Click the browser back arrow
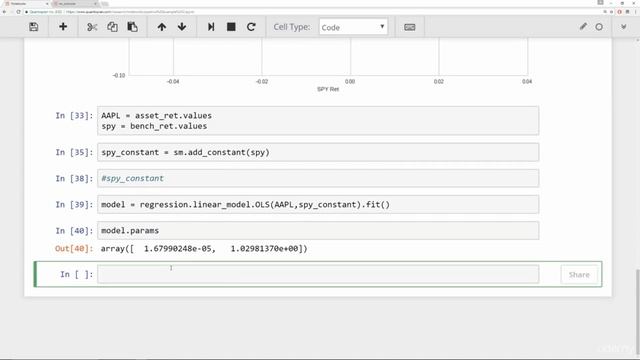 4,12
